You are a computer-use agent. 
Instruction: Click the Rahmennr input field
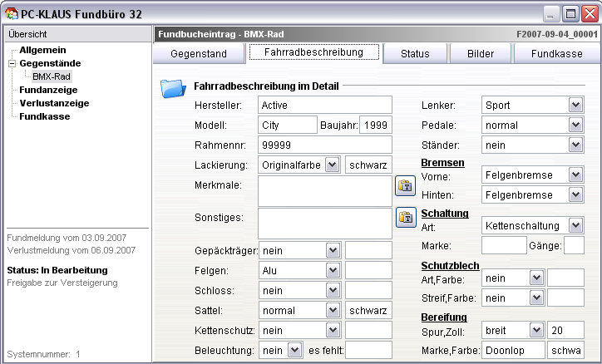pos(324,145)
